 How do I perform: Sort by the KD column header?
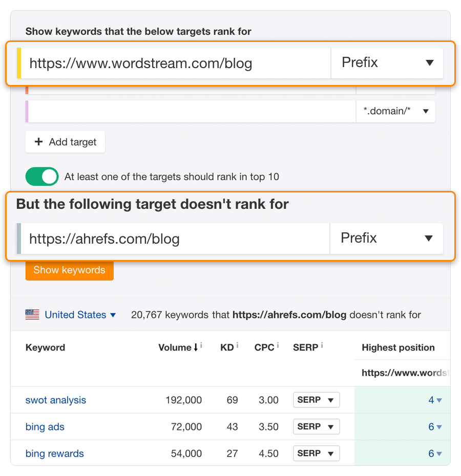227,348
